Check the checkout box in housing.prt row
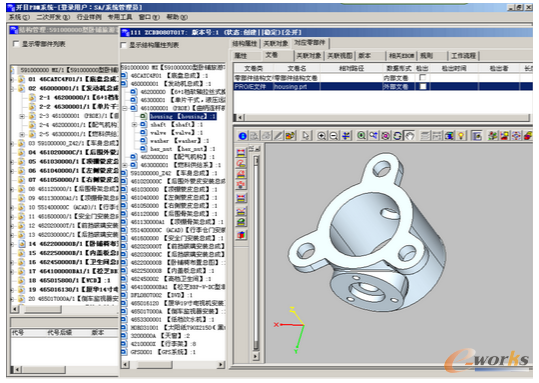 click(423, 86)
